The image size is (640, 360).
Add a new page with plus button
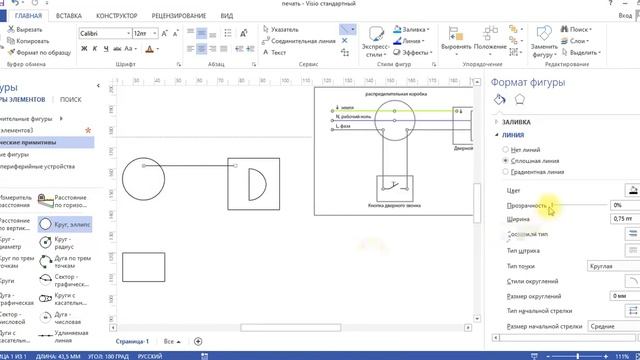[198, 341]
